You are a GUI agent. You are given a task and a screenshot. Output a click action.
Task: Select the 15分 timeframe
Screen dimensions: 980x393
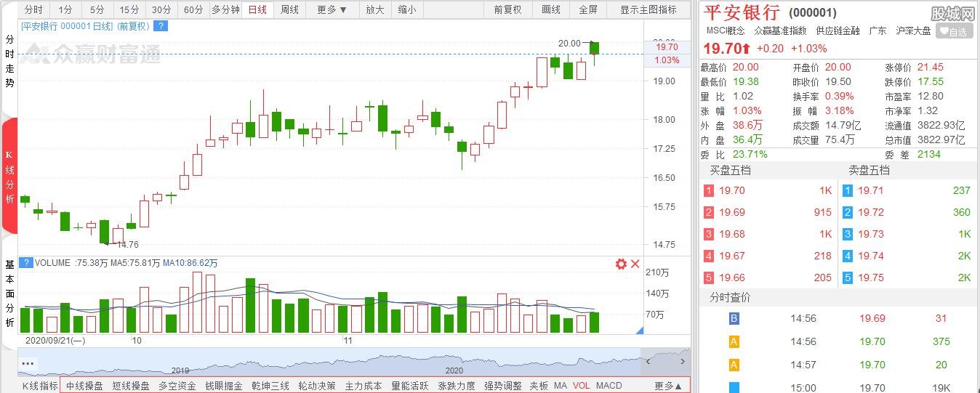129,10
